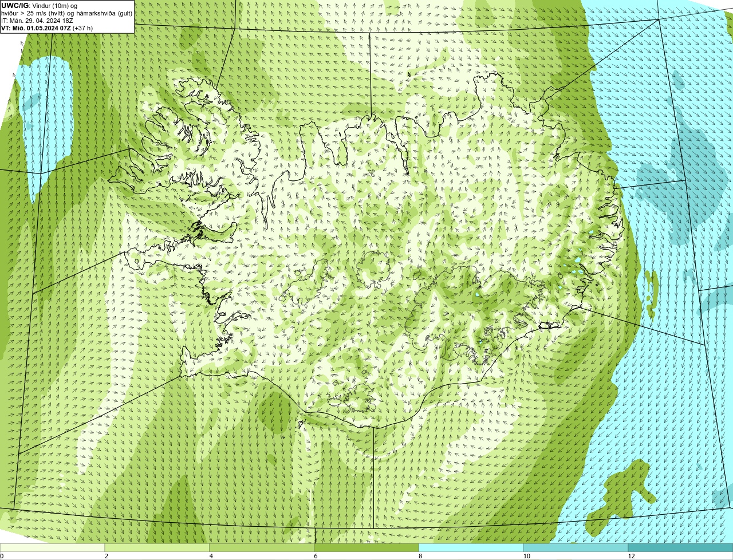Click the teal segment between 10 and 12
Image resolution: width=733 pixels, height=560 pixels.
pyautogui.click(x=576, y=548)
